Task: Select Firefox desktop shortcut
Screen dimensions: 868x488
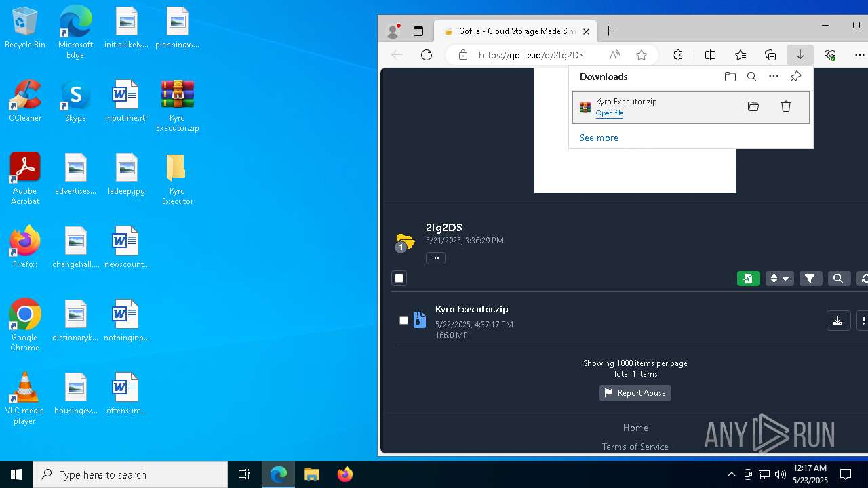Action: (x=25, y=247)
